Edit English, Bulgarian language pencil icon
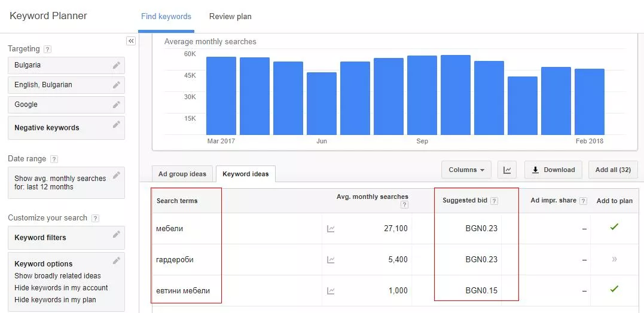644x313 pixels. point(117,85)
